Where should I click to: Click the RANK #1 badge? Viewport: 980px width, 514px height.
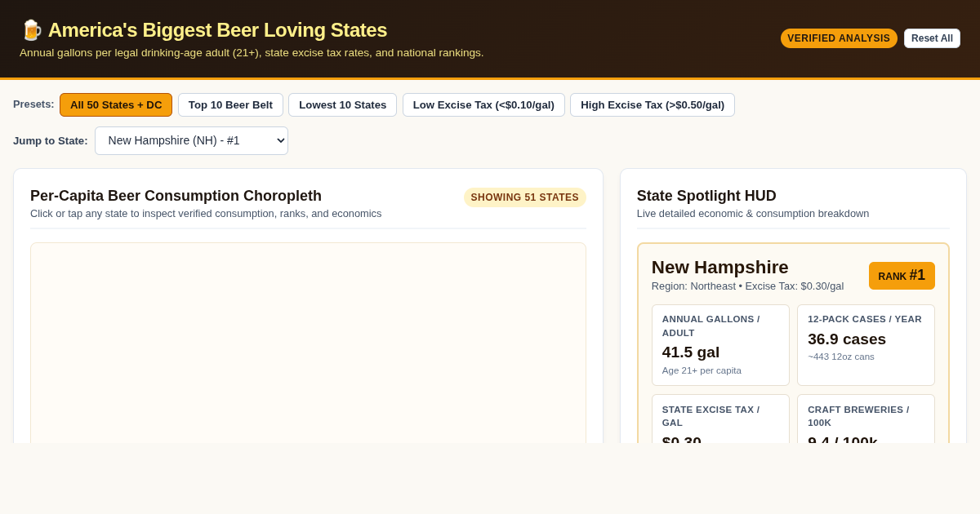(x=902, y=276)
